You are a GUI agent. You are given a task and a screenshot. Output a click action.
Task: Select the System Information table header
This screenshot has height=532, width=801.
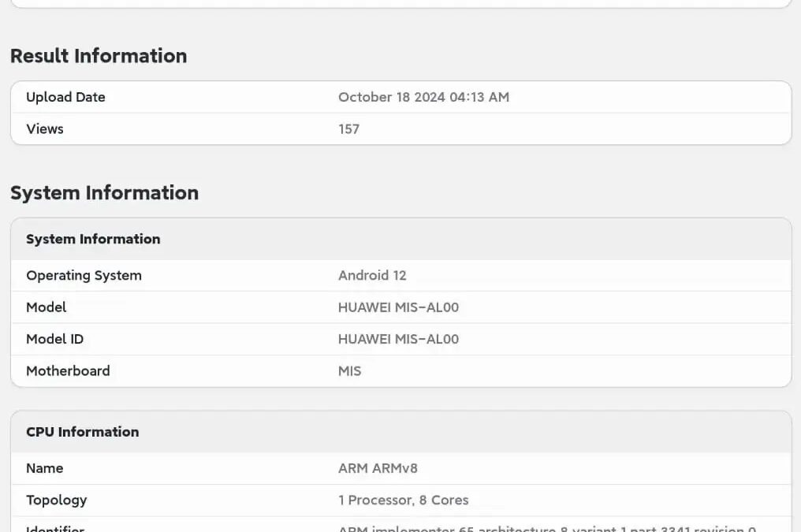(93, 239)
